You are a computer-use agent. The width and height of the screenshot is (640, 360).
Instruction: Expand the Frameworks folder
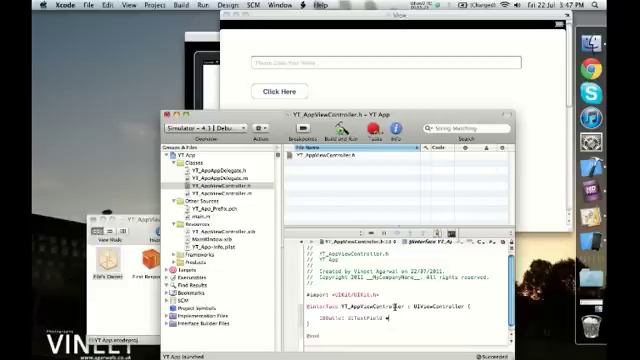pyautogui.click(x=174, y=255)
